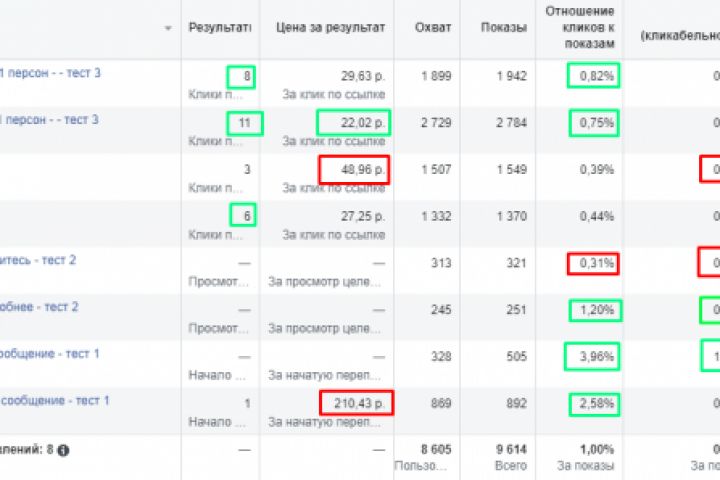Open the dropdown arrow in the name column header
The width and height of the screenshot is (720, 480).
(167, 28)
